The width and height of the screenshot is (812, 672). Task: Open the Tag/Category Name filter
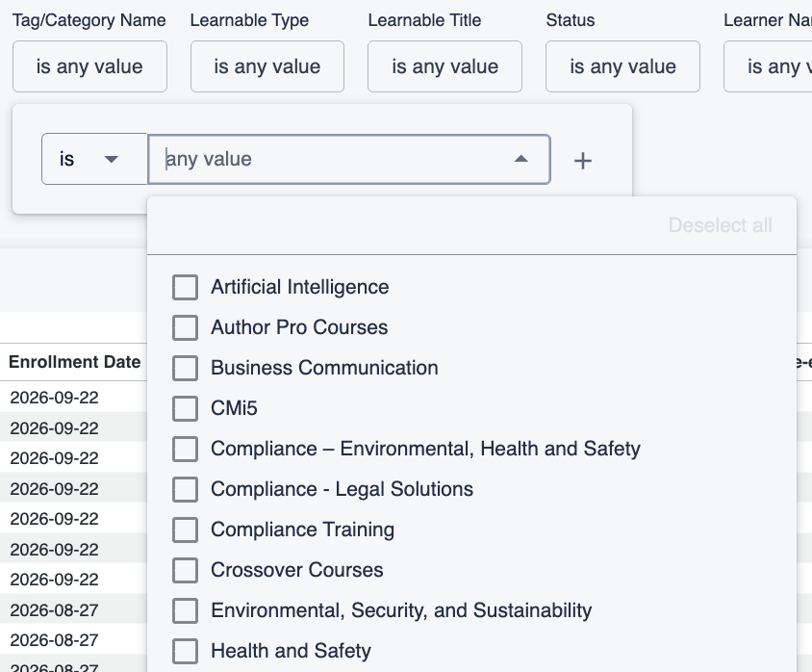click(x=89, y=66)
